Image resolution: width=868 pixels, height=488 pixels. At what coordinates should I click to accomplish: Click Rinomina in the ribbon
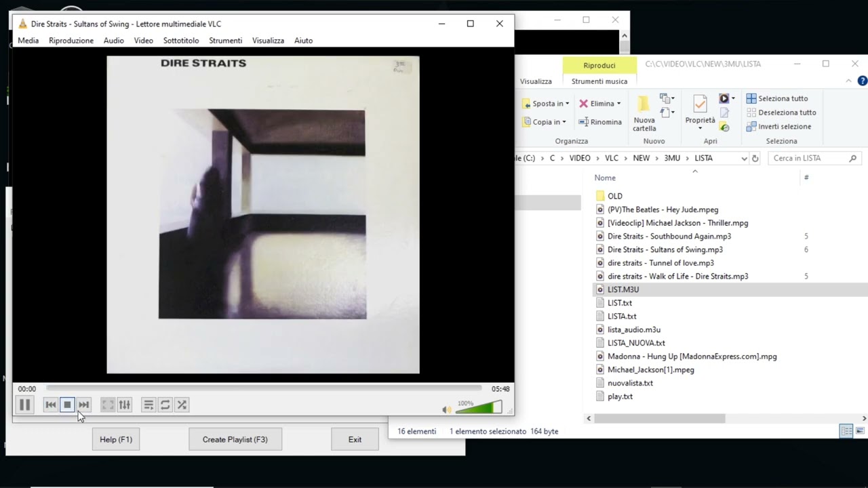600,122
